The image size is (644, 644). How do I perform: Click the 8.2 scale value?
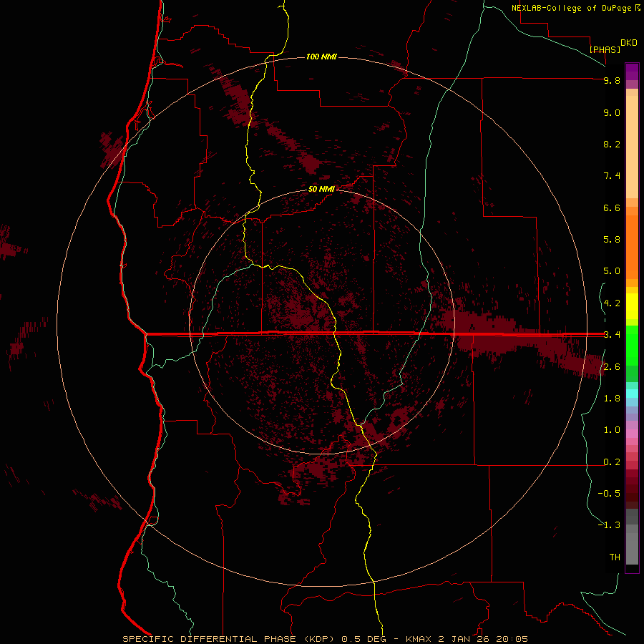click(x=612, y=144)
